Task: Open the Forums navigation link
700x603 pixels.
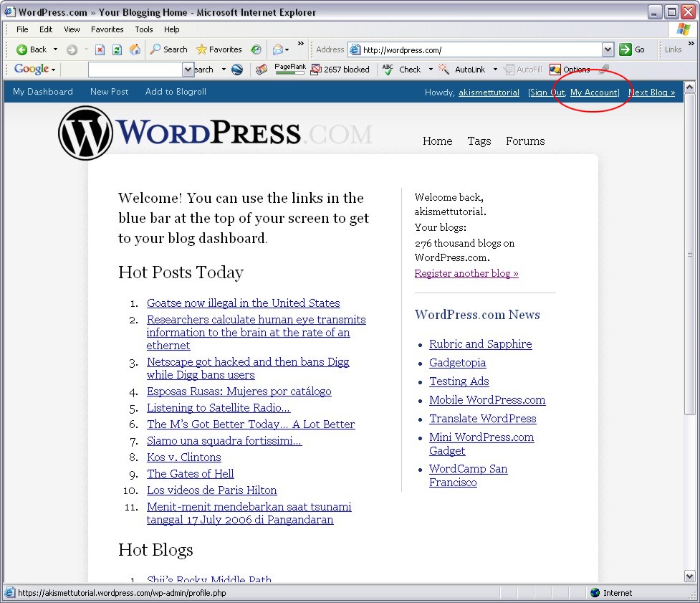Action: point(525,141)
